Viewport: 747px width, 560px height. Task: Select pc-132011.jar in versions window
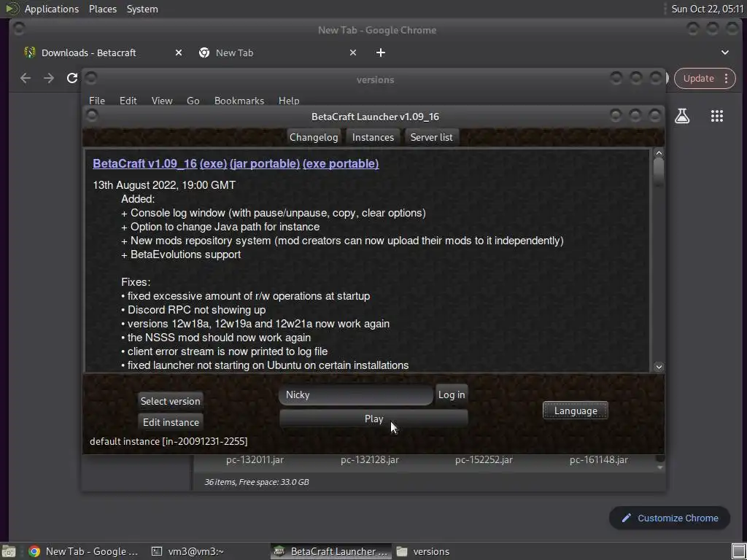(255, 459)
